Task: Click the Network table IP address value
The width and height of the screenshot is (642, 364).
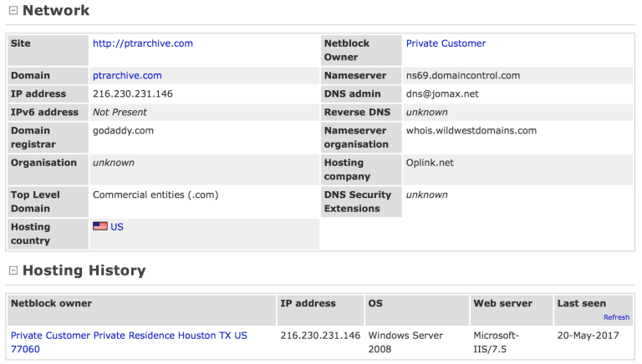Action: pos(132,94)
